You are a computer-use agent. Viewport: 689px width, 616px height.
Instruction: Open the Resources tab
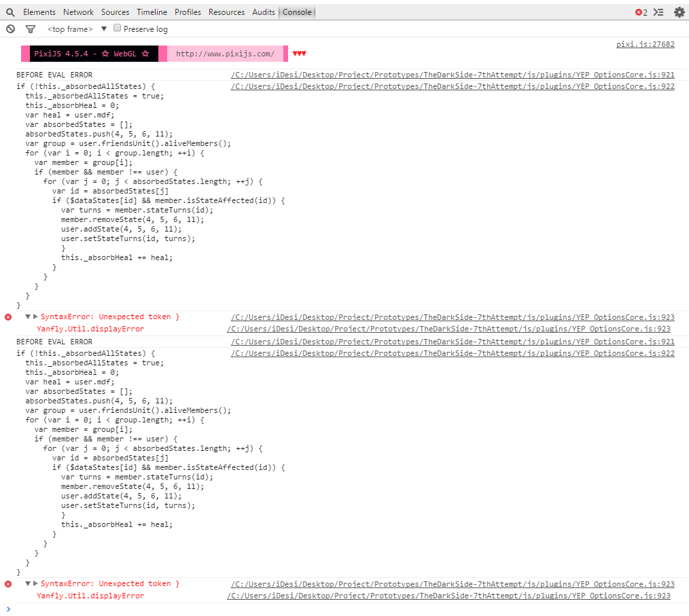coord(226,12)
